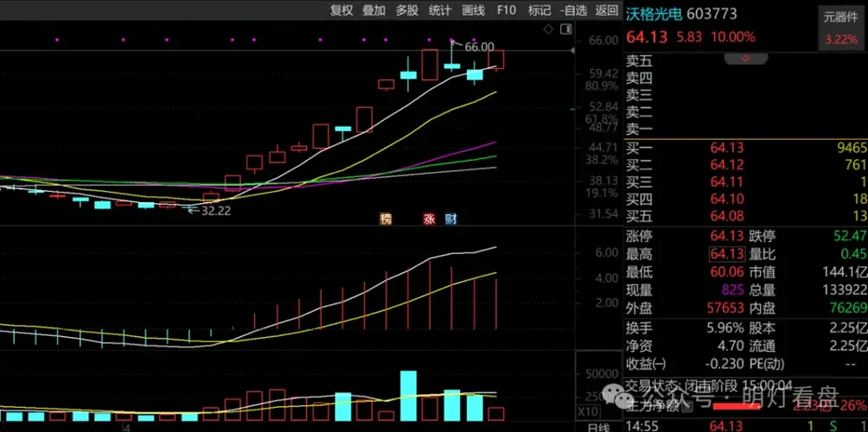Select the 卖二 ask row
The width and height of the screenshot is (868, 432).
pos(745,113)
